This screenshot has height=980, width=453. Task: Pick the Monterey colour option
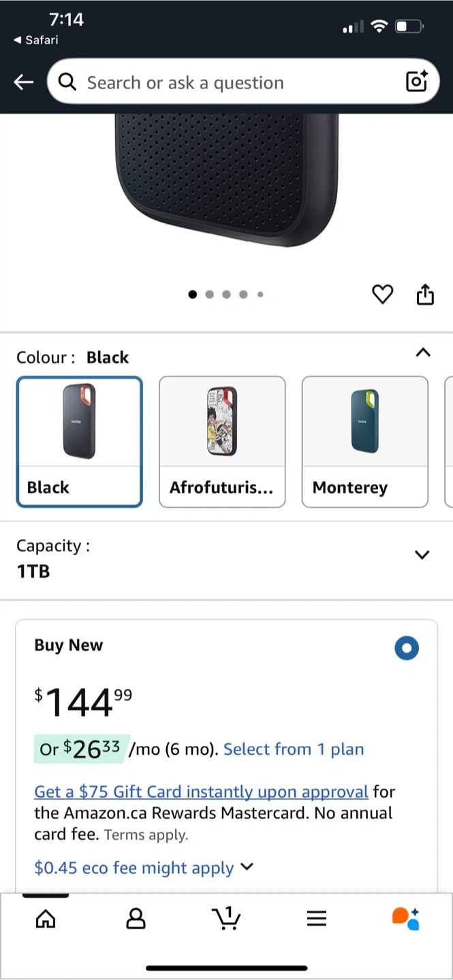coord(364,442)
